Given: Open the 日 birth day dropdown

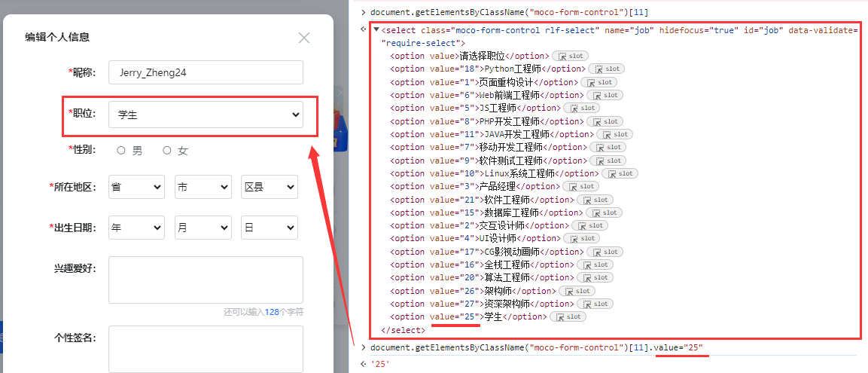Looking at the screenshot, I should pyautogui.click(x=270, y=228).
